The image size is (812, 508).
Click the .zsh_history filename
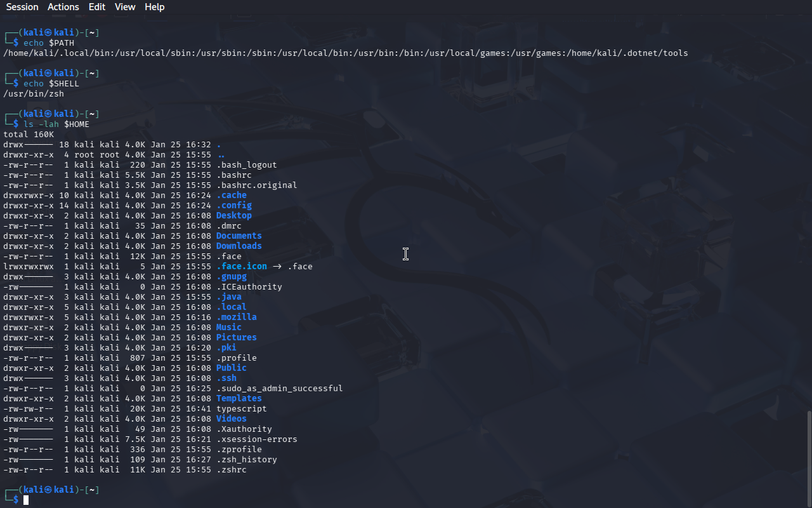click(x=246, y=460)
